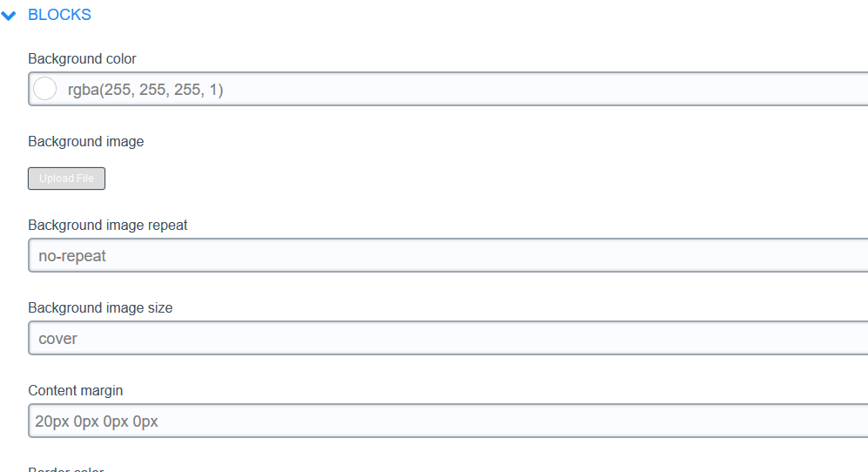Click the blue arrow icon beside BLOCKS

[x=10, y=16]
